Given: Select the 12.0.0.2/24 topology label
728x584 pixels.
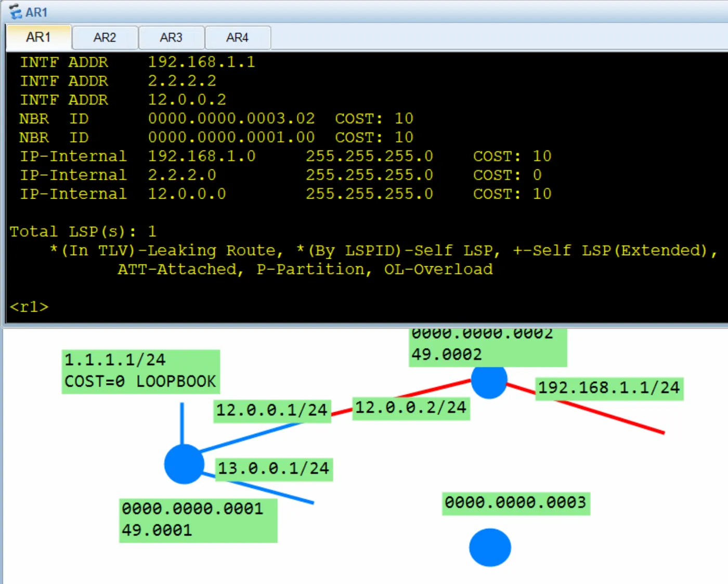Looking at the screenshot, I should 411,408.
